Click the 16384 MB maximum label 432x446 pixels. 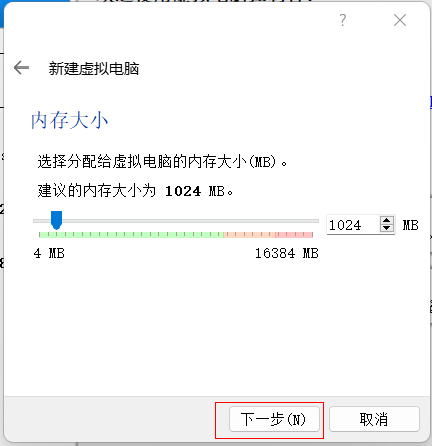[x=287, y=253]
